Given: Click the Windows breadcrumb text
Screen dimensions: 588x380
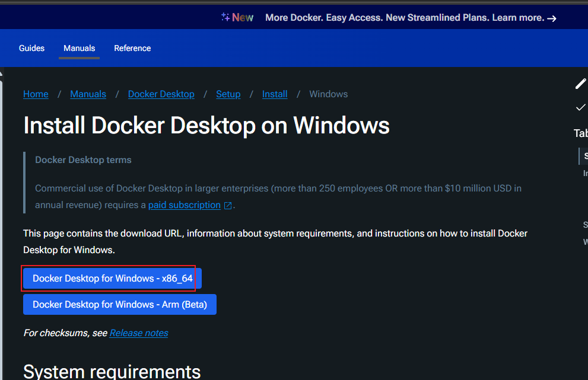Looking at the screenshot, I should click(329, 94).
